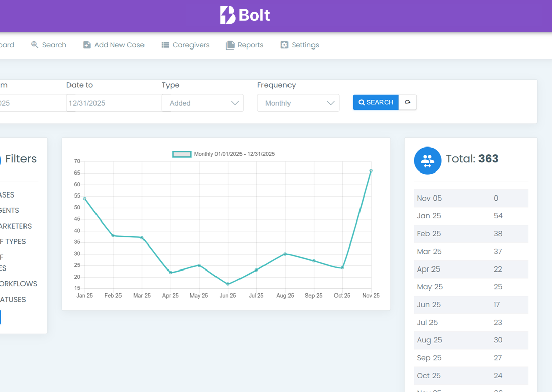Click the blue caregivers circle icon beside Total
Viewport: 552px width, 392px height.
[427, 160]
